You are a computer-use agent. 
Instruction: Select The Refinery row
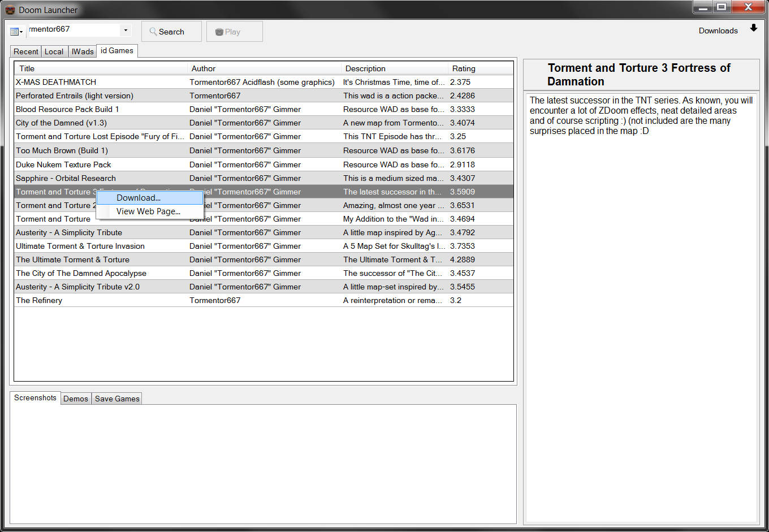(39, 300)
